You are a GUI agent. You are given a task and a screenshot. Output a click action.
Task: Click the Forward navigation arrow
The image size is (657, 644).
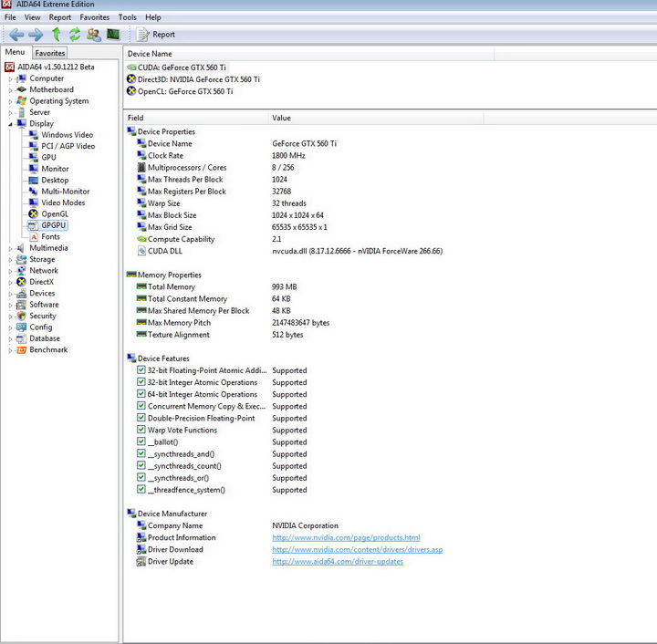(36, 35)
